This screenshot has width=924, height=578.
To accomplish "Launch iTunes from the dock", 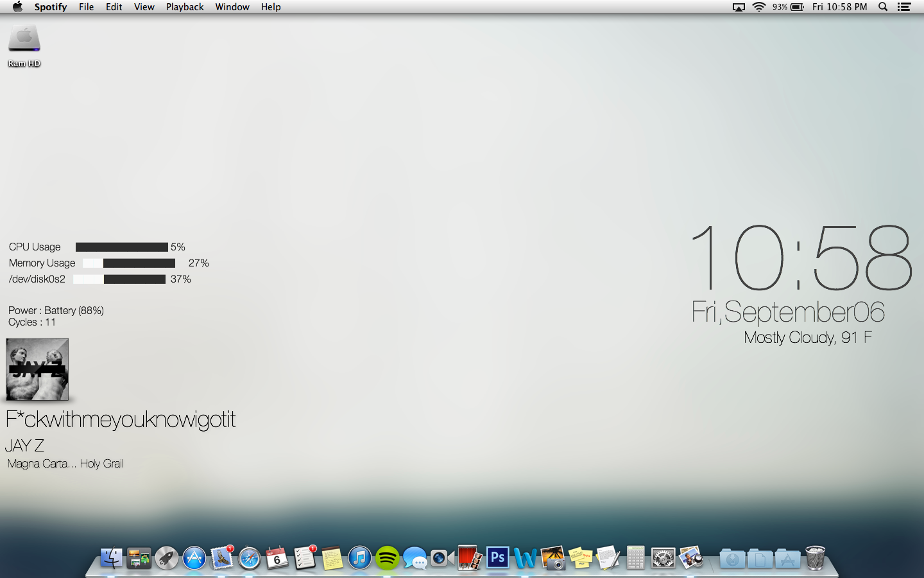I will (360, 557).
